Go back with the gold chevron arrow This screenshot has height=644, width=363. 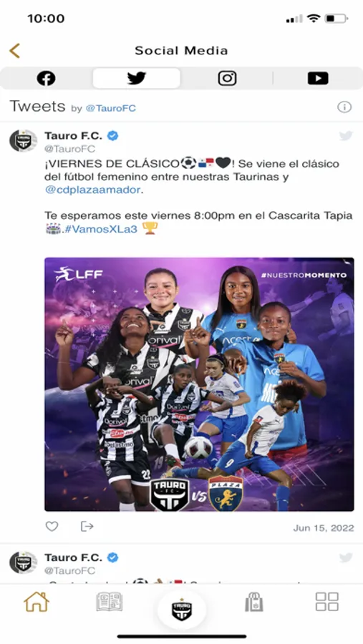point(14,51)
